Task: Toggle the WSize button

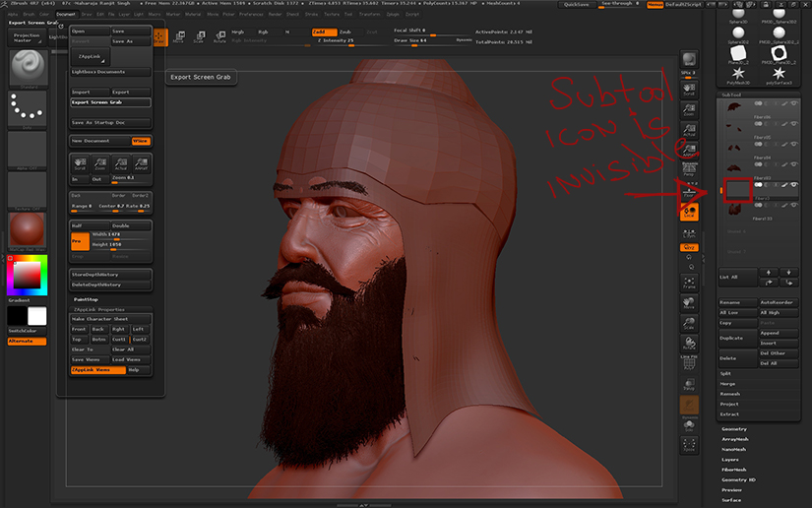Action: coord(141,141)
